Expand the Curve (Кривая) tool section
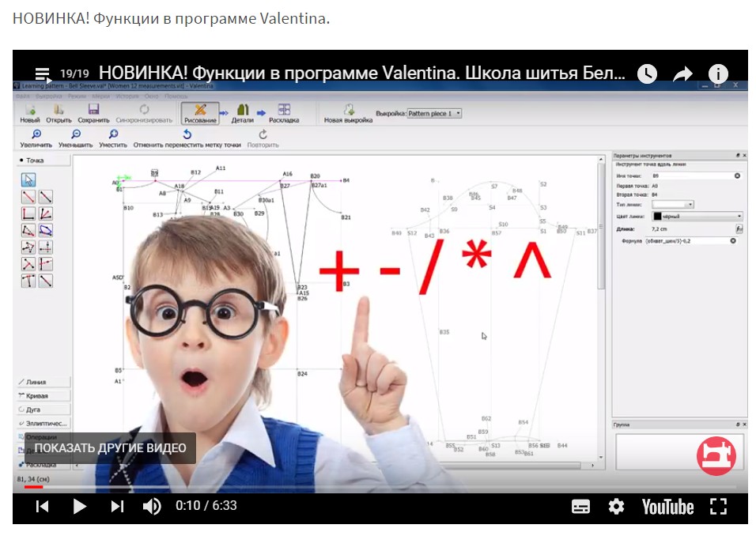Screen dimensions: 756x536 click(x=43, y=396)
